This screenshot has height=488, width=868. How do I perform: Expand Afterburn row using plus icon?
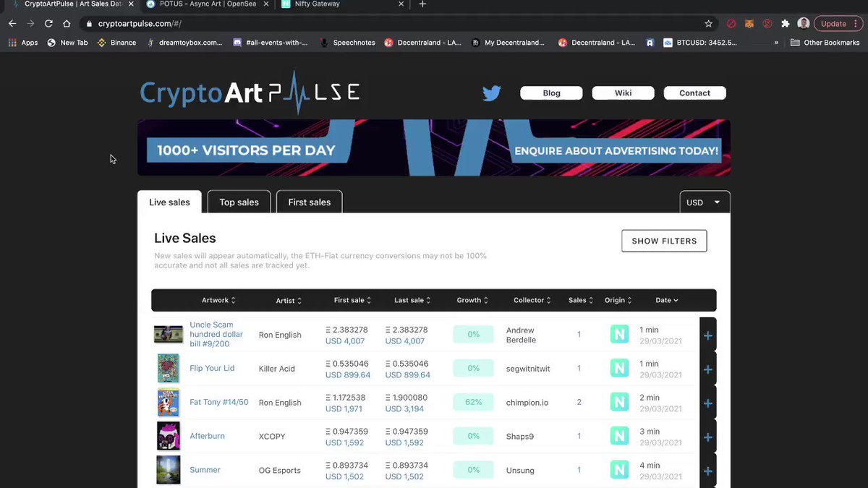click(708, 437)
